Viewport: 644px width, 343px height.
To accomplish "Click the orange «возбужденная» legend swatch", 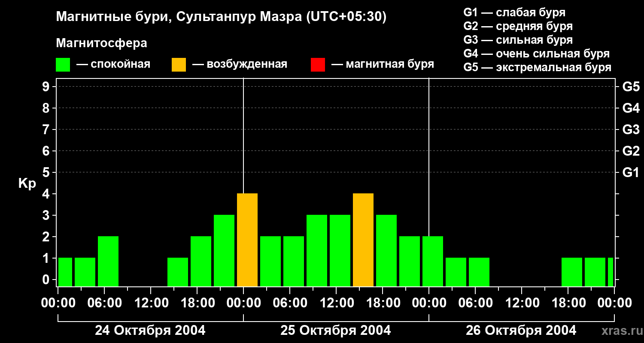I will point(179,65).
